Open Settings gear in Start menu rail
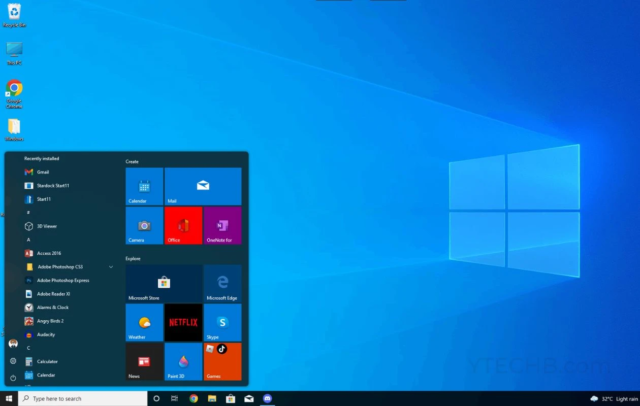Viewport: 640px width, 406px height. click(13, 361)
